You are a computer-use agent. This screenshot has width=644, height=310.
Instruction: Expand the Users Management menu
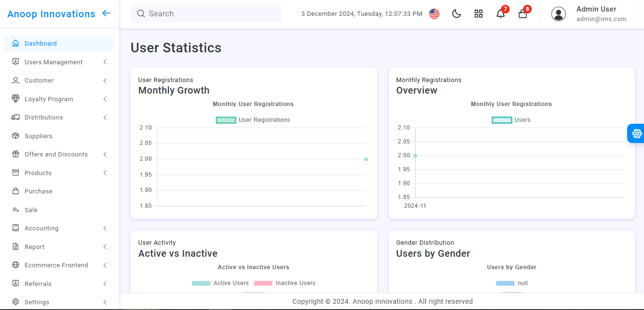point(53,62)
